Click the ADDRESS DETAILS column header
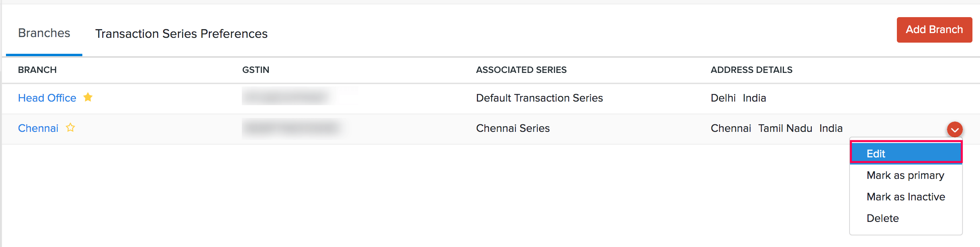Viewport: 980px width, 247px height. (751, 70)
